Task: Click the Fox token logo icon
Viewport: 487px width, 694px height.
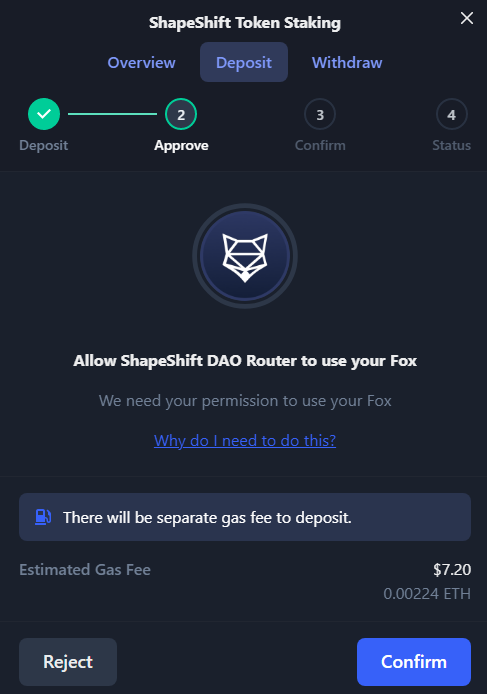Action: click(245, 256)
